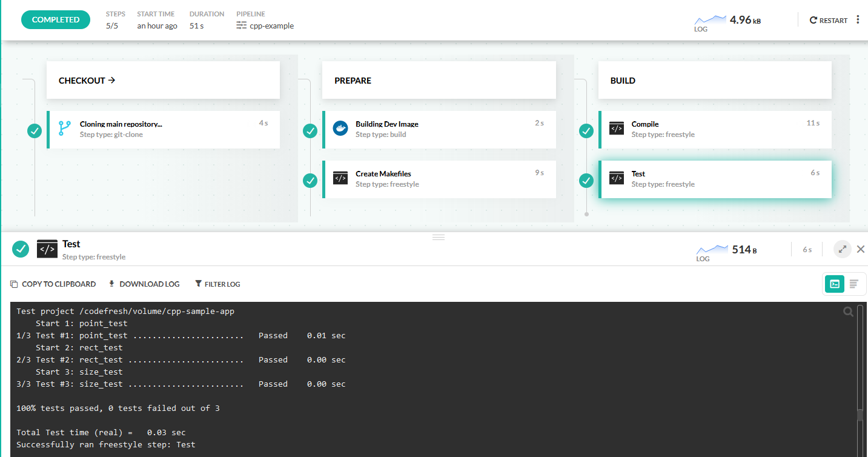This screenshot has width=868, height=457.
Task: Click the code icon on Compile step
Action: point(616,128)
